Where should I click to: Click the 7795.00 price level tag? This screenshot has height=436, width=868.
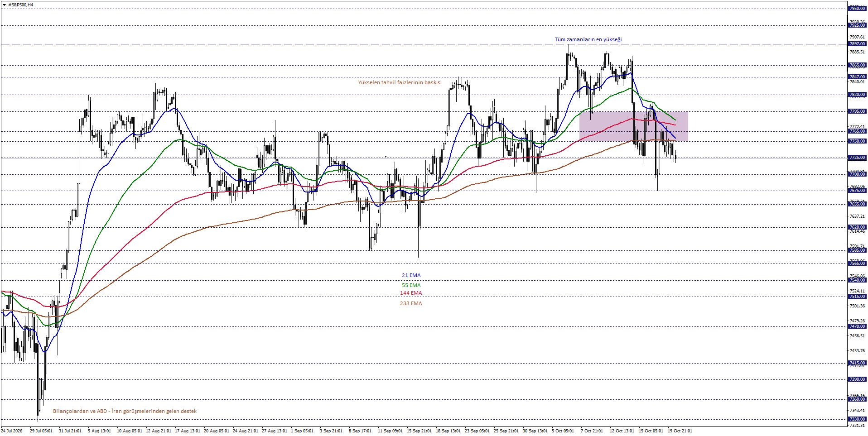pos(857,111)
